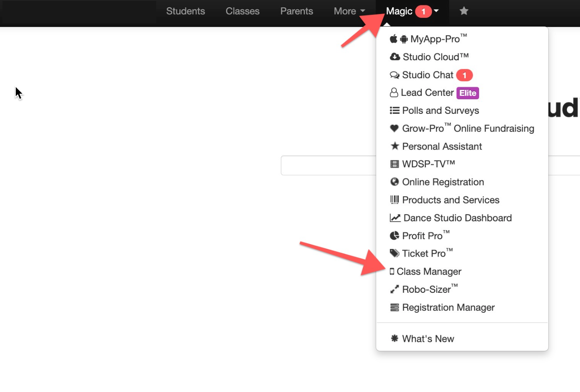
Task: Click the barcode icon beside Products and Services
Action: coord(395,200)
